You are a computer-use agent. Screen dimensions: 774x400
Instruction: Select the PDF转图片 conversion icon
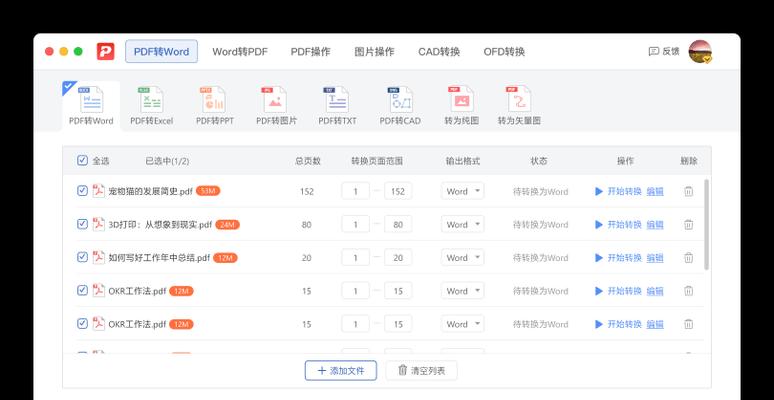(275, 100)
